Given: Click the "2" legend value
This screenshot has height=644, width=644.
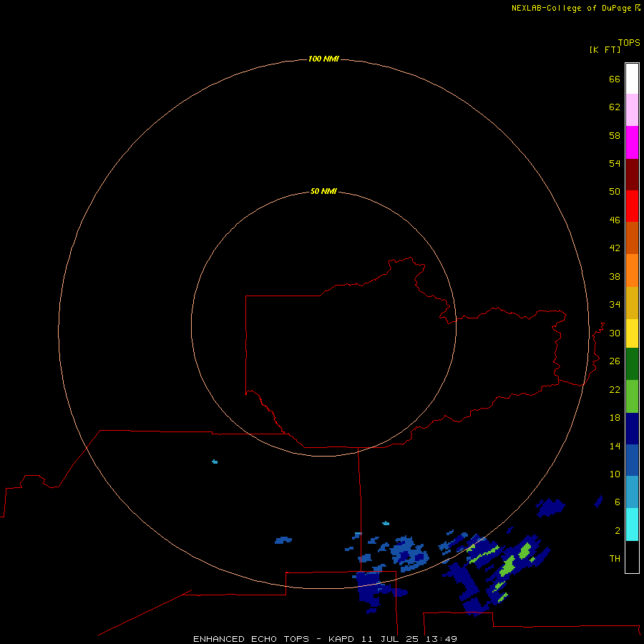Looking at the screenshot, I should tap(618, 531).
